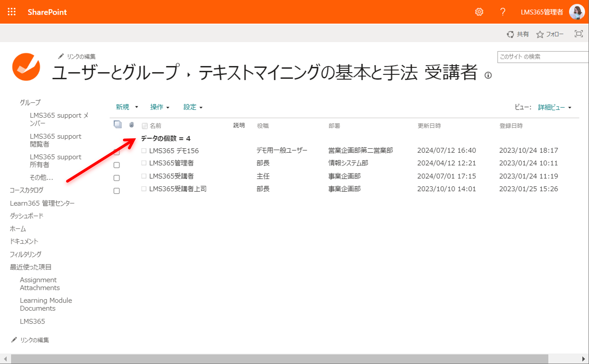Click データの個数 = 4 count text

(166, 138)
